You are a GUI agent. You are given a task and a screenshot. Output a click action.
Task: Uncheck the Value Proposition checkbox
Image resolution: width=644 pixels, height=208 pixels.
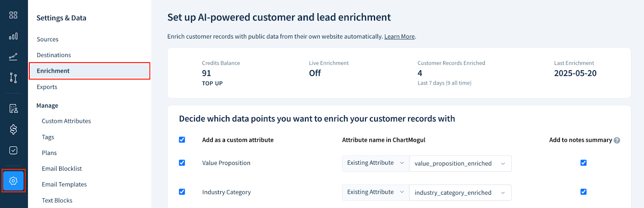click(182, 163)
